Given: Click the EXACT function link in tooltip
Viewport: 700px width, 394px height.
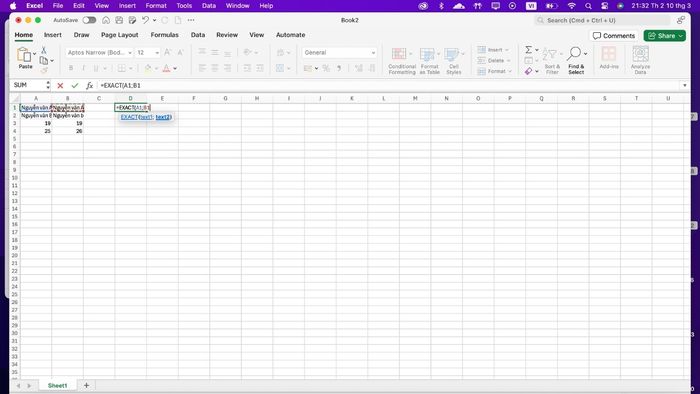Looking at the screenshot, I should [x=129, y=117].
